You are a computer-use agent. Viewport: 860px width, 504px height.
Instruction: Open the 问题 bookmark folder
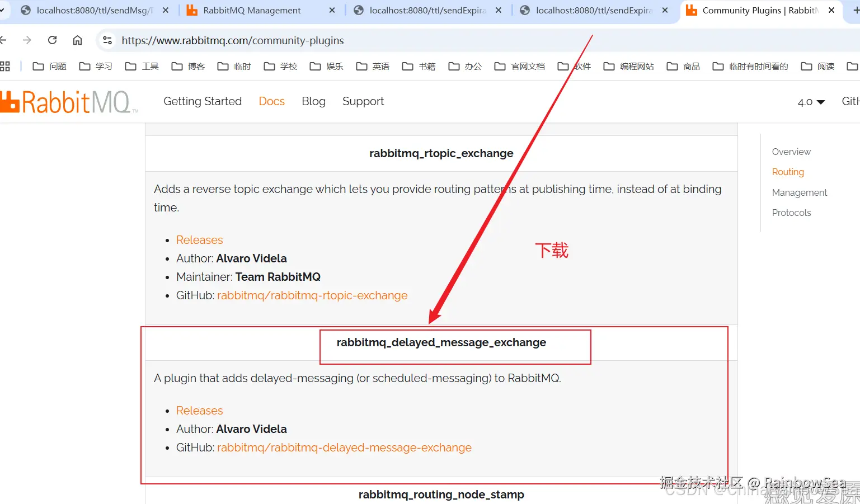point(50,66)
